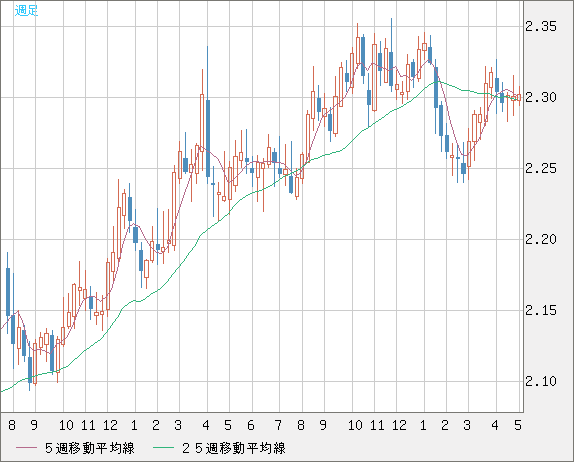The width and height of the screenshot is (574, 462).
Task: Select the 2.10 price axis label
Action: point(541,381)
